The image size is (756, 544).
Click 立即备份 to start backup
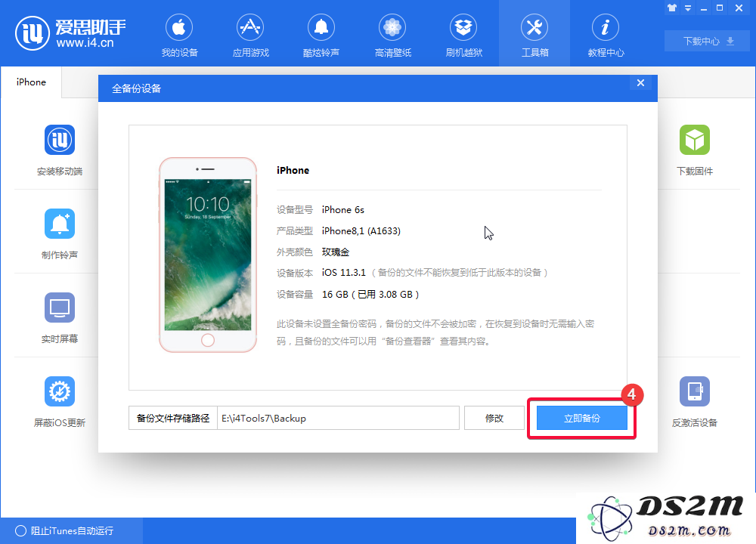582,419
